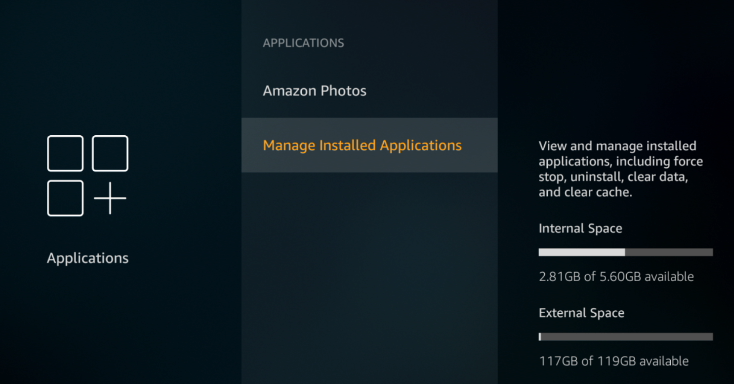Screen dimensions: 734x384
Task: Click the bottom-left square of Applications icon
Action: tap(65, 198)
